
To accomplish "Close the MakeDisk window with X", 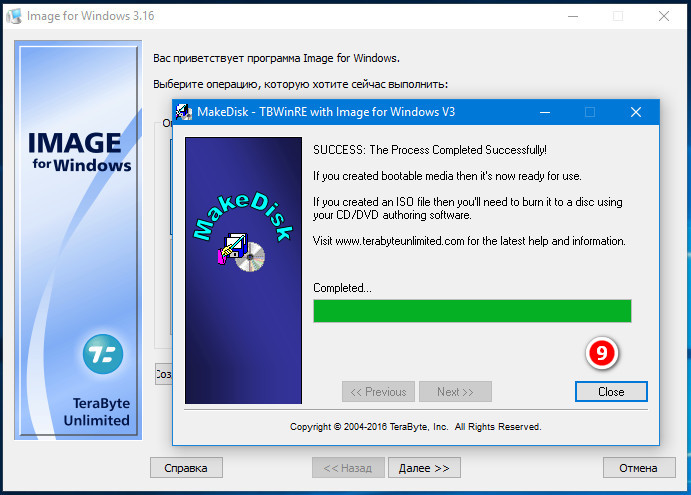I will 635,112.
